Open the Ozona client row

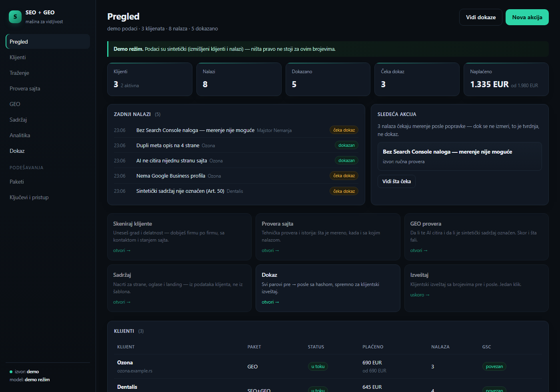(x=328, y=366)
